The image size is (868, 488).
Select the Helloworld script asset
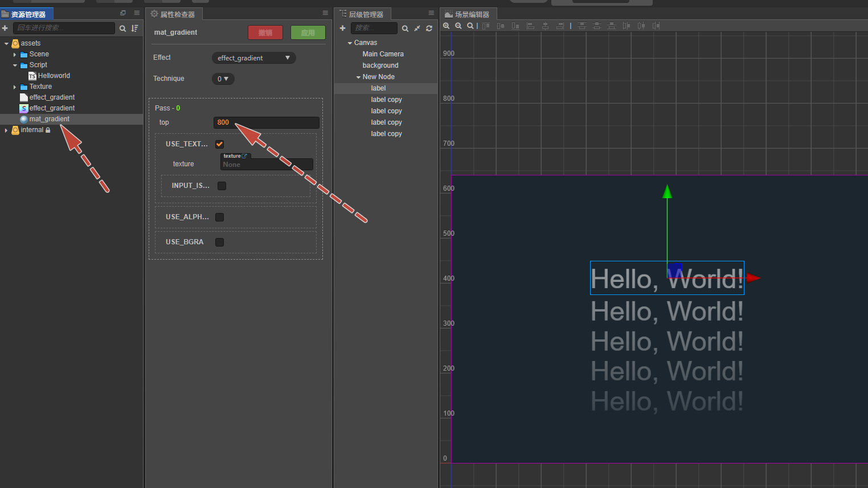[54, 76]
